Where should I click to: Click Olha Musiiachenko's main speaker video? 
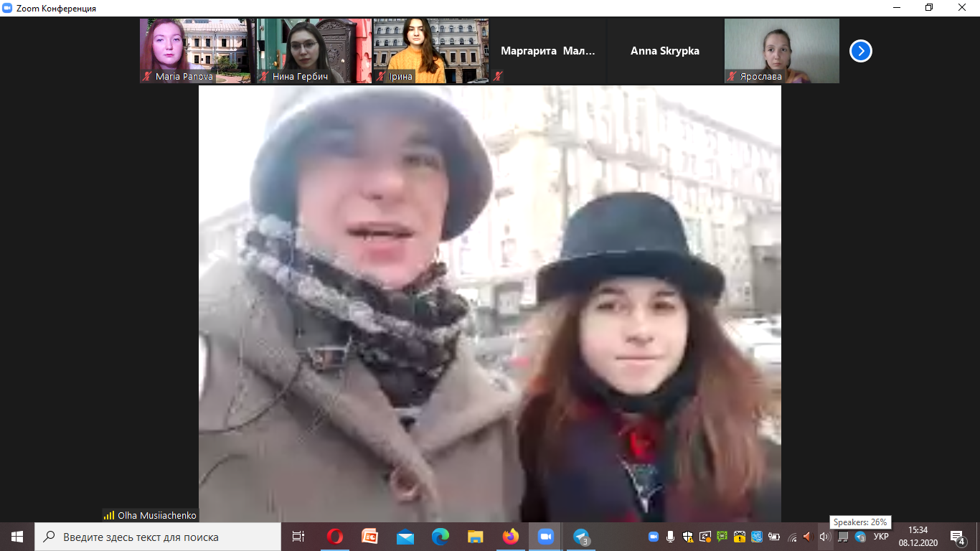coord(490,303)
